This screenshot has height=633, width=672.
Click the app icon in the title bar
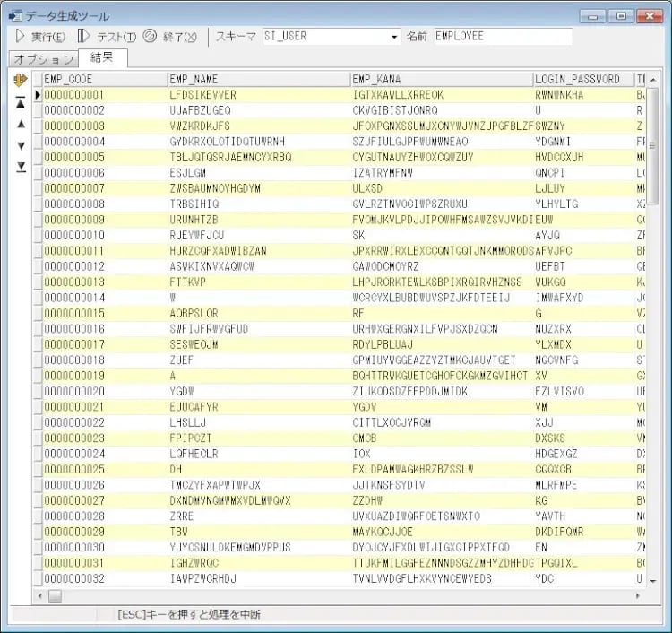point(14,15)
